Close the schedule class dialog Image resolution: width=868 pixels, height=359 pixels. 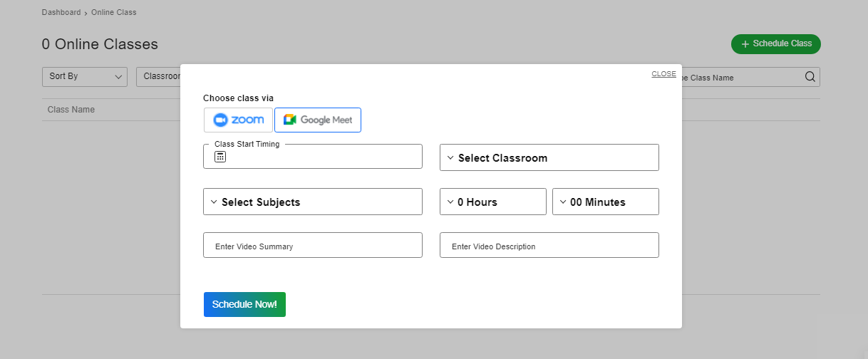coord(663,74)
